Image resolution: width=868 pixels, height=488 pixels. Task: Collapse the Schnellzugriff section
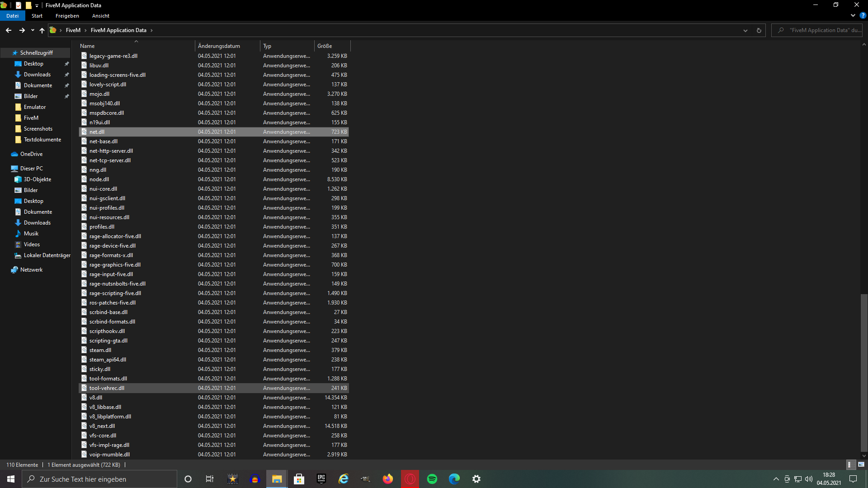tap(5, 53)
